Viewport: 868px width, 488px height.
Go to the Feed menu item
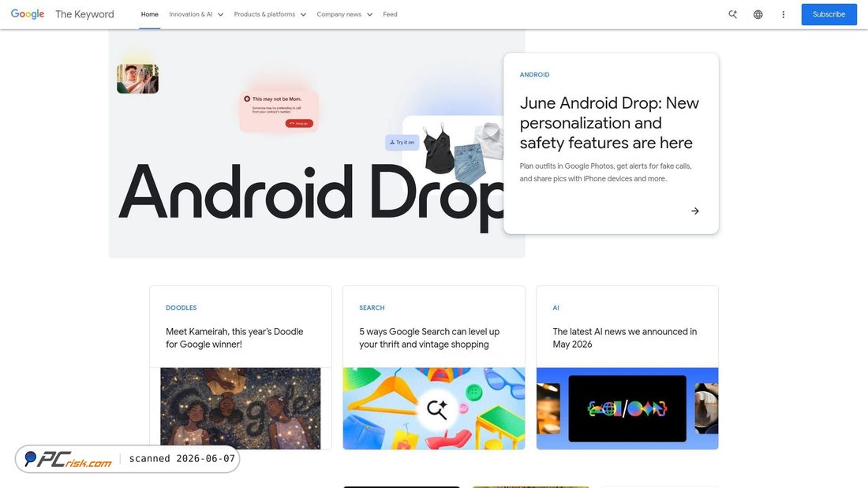390,14
